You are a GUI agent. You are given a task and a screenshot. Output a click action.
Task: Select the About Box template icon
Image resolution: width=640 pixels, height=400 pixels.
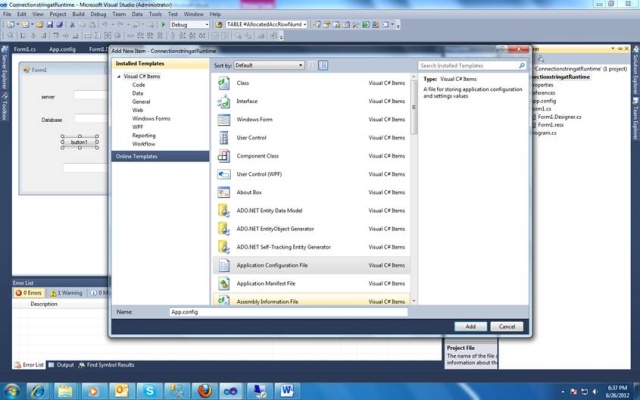pos(224,192)
